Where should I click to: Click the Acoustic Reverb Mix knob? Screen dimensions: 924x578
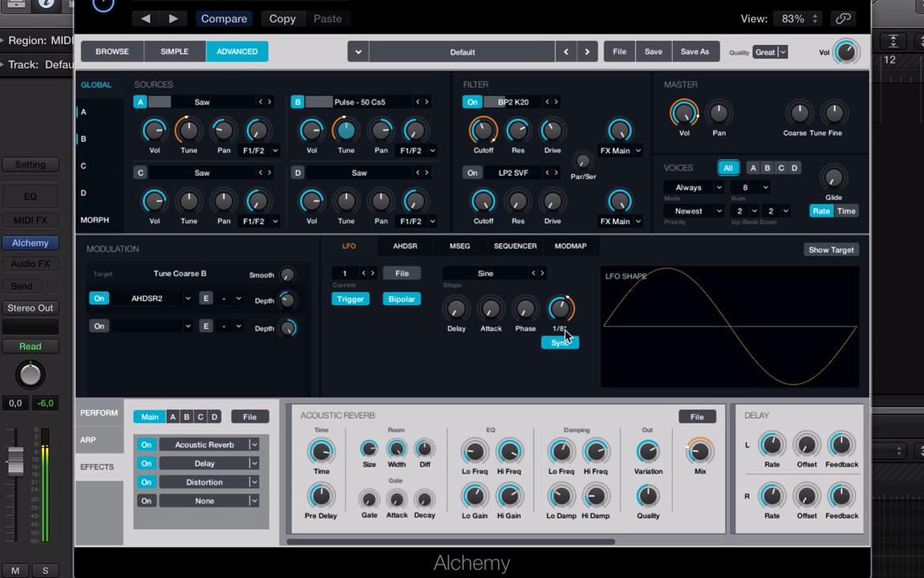tap(699, 452)
